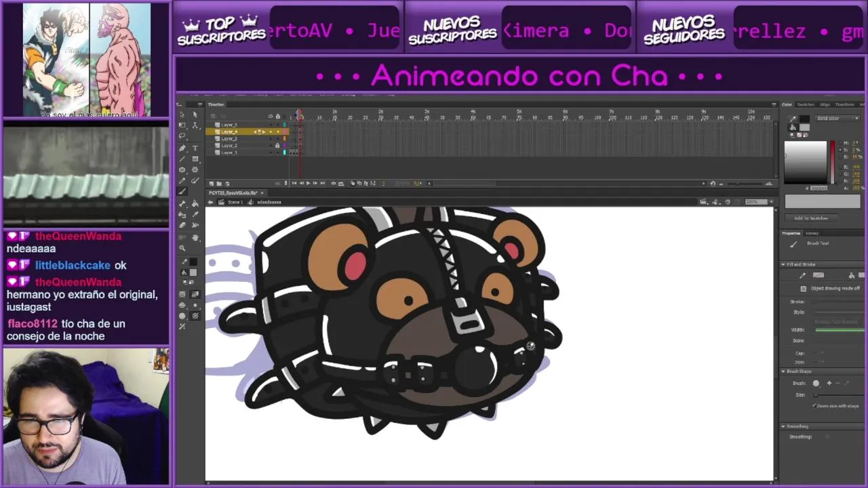Select the Lasso tool
868x488 pixels.
[x=182, y=136]
